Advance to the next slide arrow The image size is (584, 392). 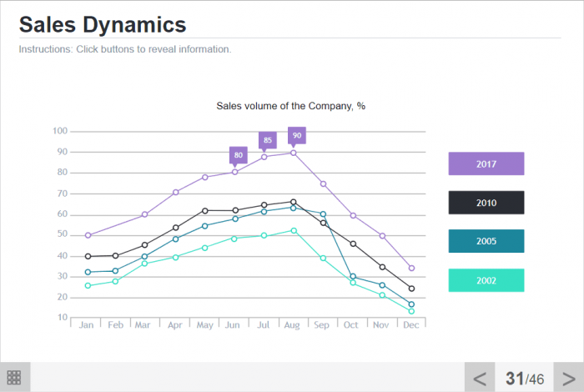tap(568, 378)
